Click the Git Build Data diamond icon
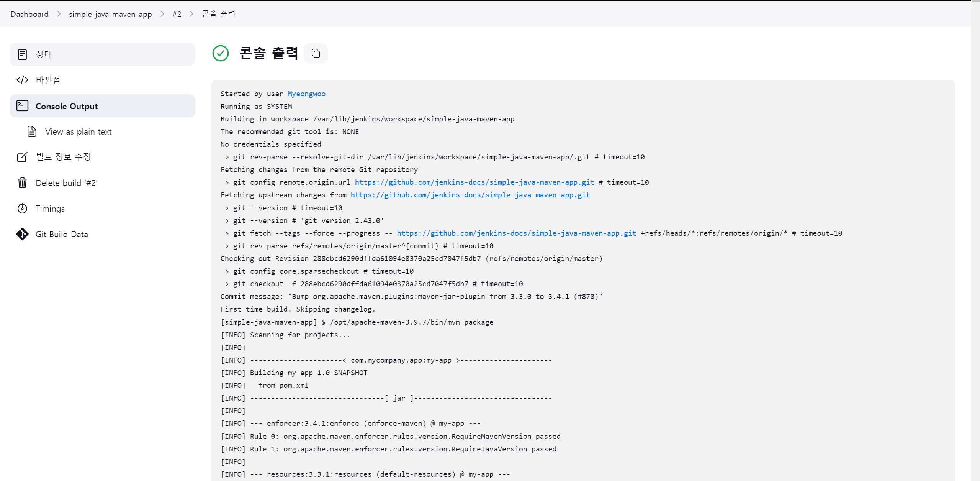 (x=22, y=234)
